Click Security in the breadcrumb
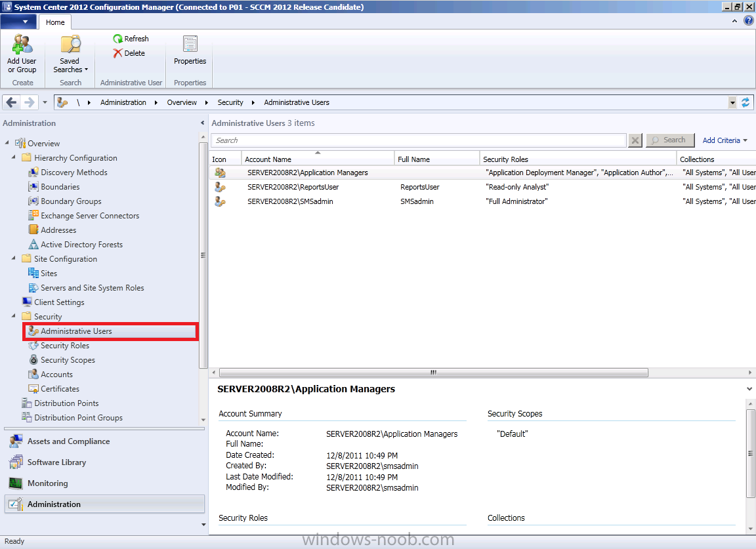 pos(230,102)
